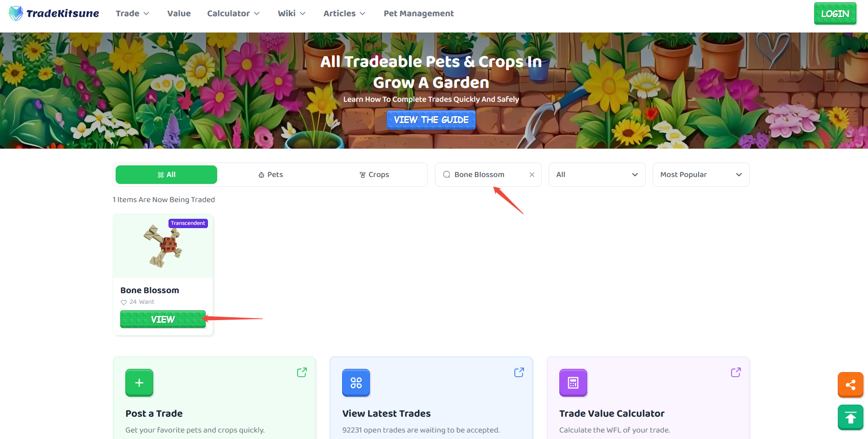The width and height of the screenshot is (868, 439).
Task: Click into the Bone Blossom search field
Action: [488, 175]
